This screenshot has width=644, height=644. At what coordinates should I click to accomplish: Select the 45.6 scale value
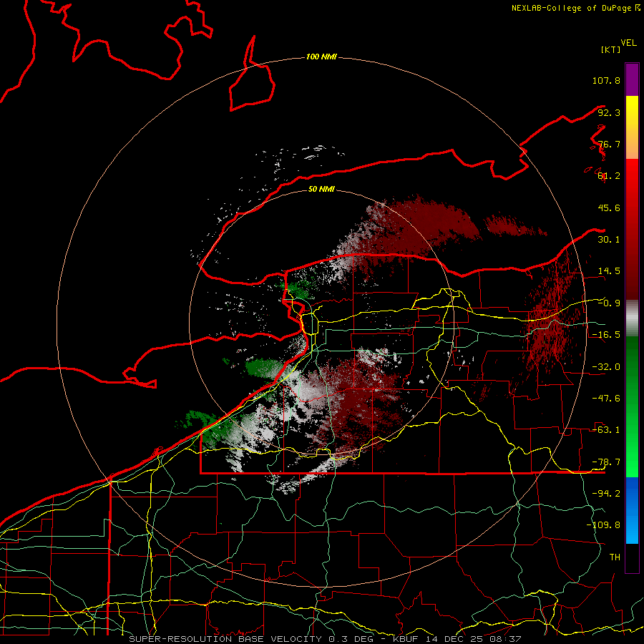coord(609,208)
